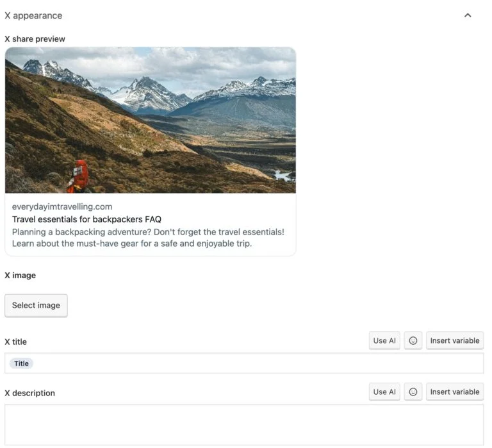Click the preview description text
Viewport: 492px width, 448px height.
148,238
